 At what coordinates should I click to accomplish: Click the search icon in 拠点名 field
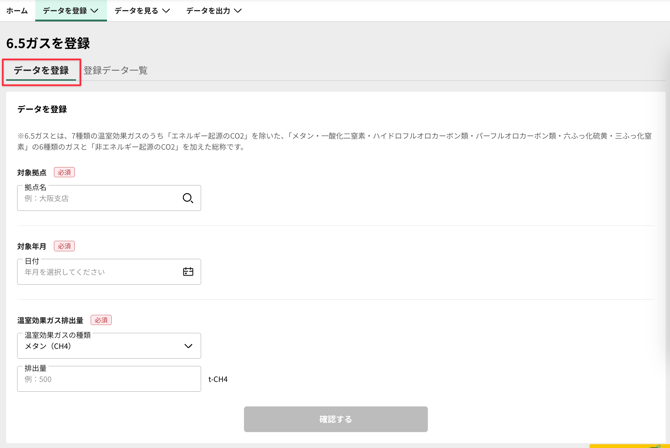tap(187, 198)
